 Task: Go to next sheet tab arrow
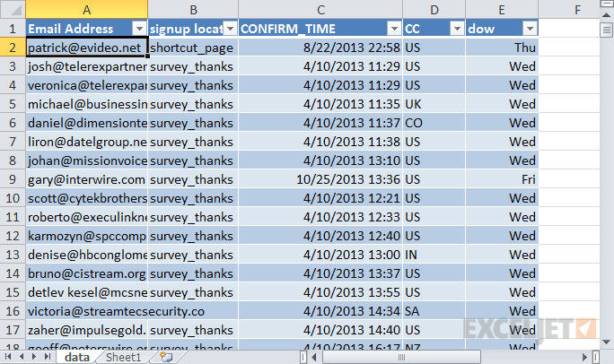coord(34,357)
